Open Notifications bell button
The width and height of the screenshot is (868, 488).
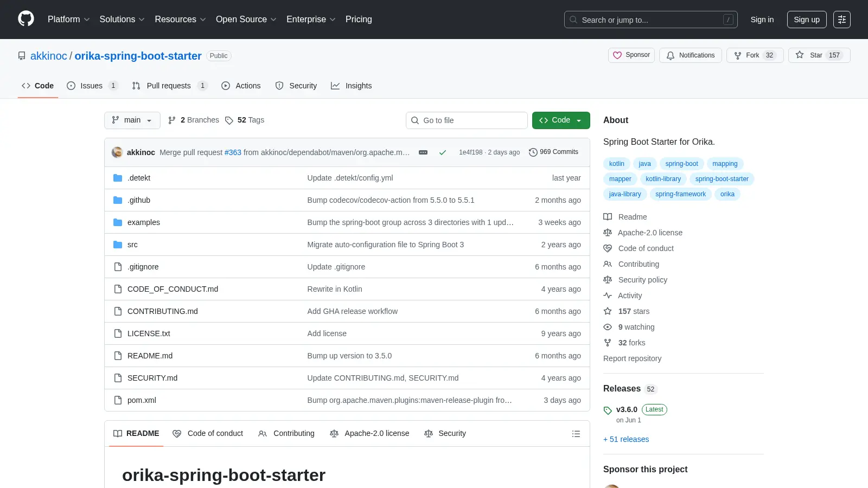691,55
